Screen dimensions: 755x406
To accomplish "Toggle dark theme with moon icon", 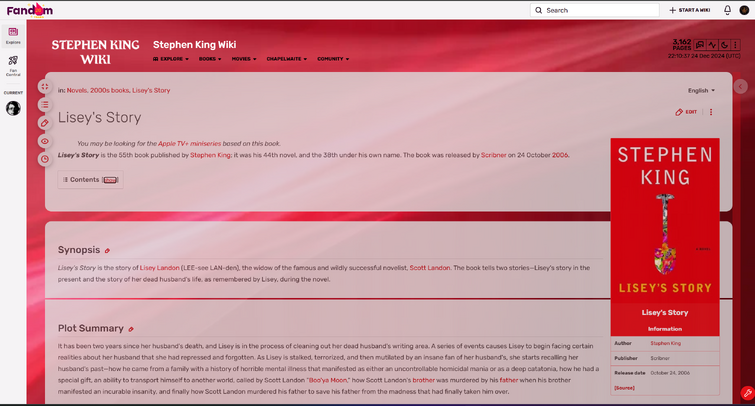I will 724,45.
